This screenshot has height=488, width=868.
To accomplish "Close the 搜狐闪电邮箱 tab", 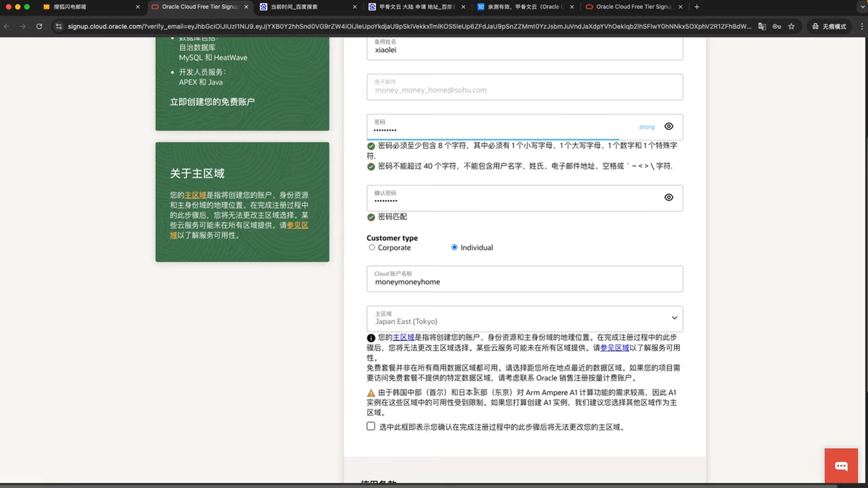I will click(x=138, y=7).
